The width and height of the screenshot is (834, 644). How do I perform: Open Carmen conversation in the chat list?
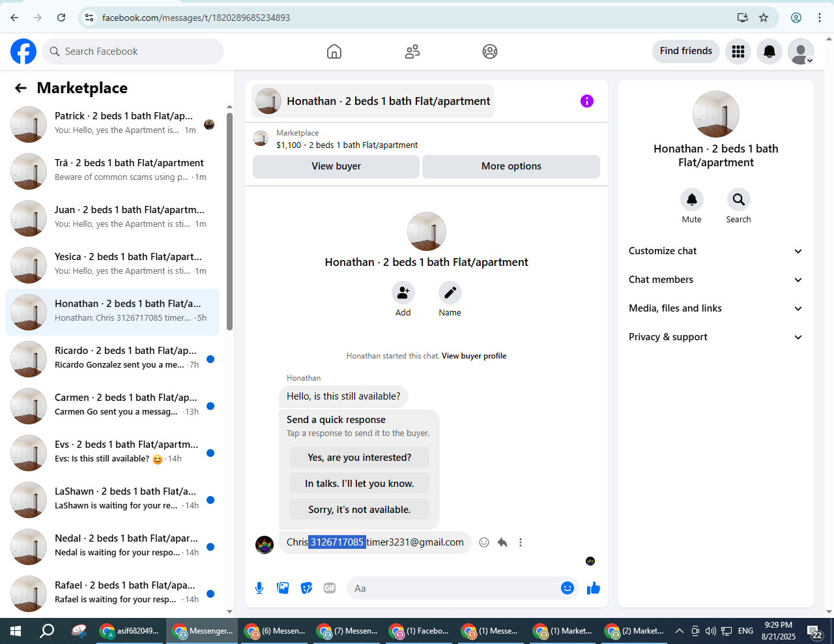click(x=113, y=406)
